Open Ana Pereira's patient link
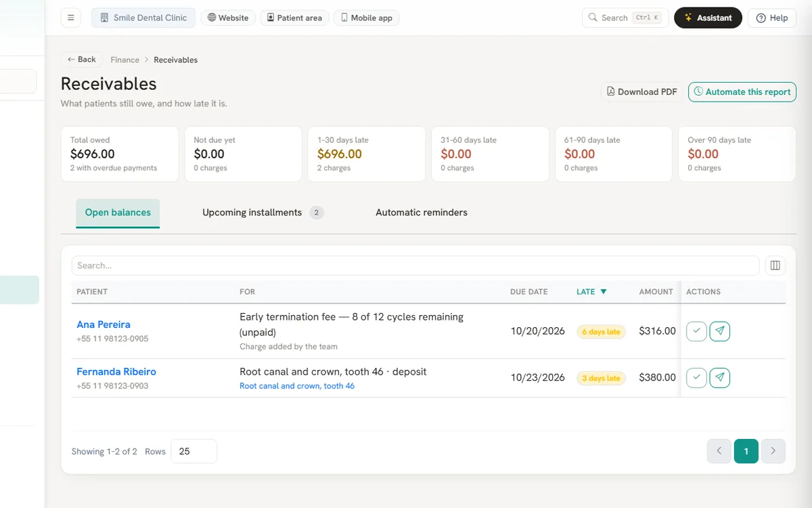The width and height of the screenshot is (812, 508). pos(104,324)
